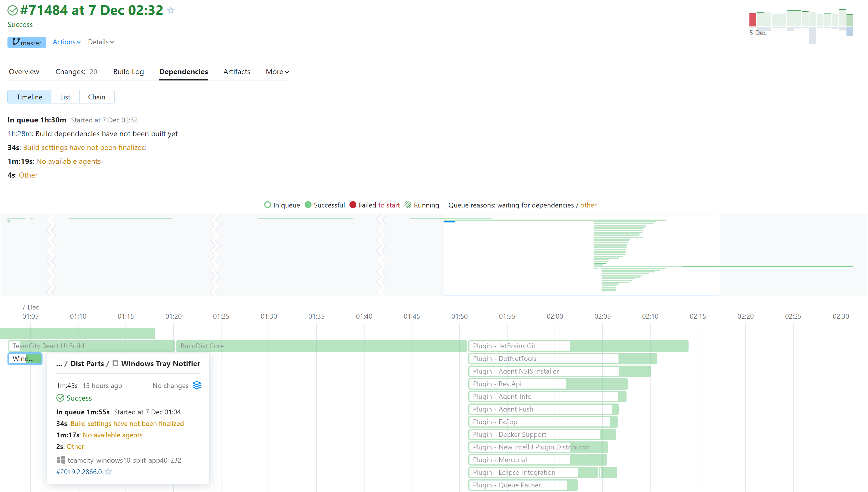Open Windows Tray Notifier build configuration link
Image resolution: width=868 pixels, height=492 pixels.
161,364
